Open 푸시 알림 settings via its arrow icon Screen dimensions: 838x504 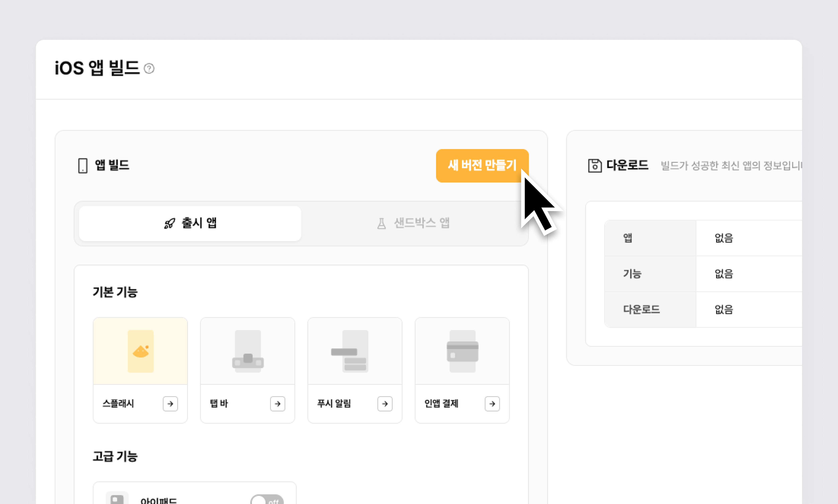[x=385, y=404]
